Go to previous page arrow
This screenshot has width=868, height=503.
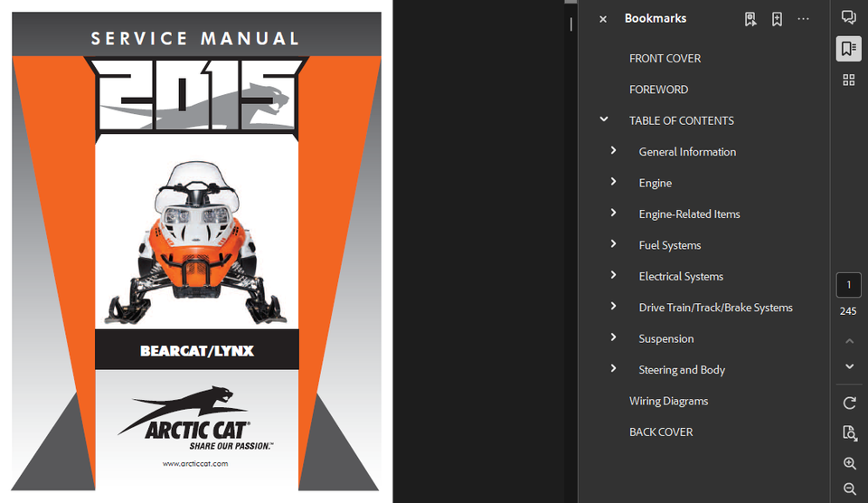[849, 341]
